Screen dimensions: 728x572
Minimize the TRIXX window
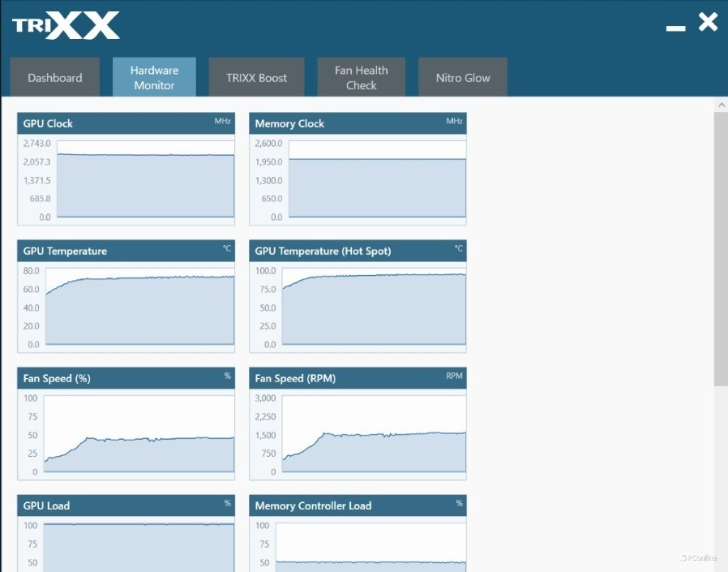coord(675,28)
